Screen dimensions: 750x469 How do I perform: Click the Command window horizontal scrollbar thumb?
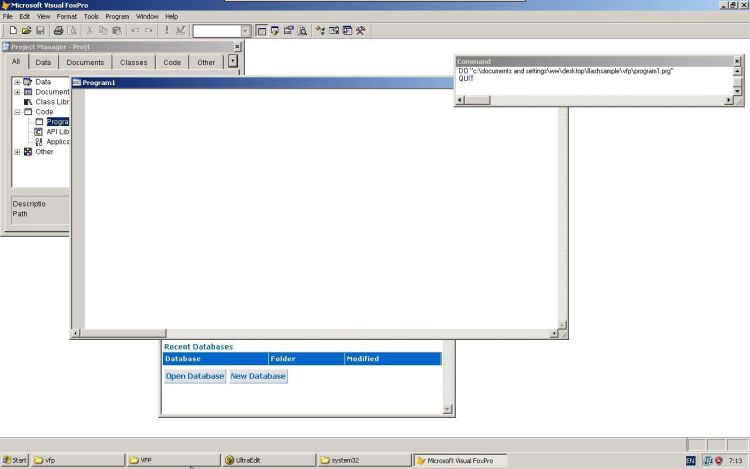478,100
